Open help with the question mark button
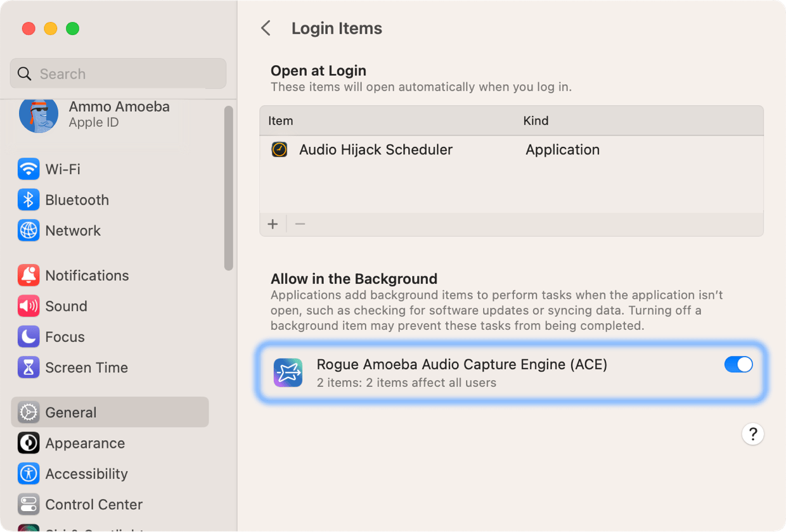 click(752, 434)
